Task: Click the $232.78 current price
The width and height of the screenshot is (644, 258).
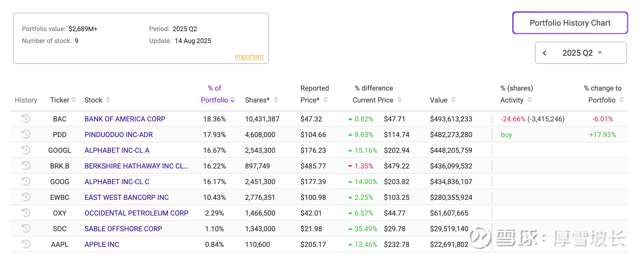Action: coord(396,244)
